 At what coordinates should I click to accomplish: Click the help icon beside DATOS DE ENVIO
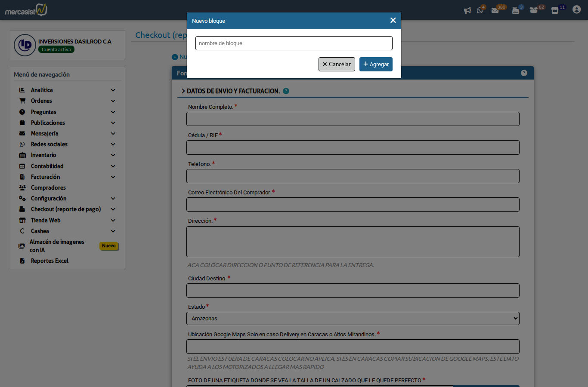pos(286,91)
